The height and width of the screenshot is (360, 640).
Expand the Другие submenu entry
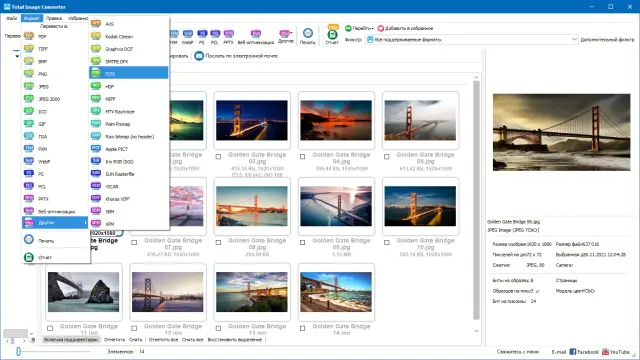[x=55, y=223]
